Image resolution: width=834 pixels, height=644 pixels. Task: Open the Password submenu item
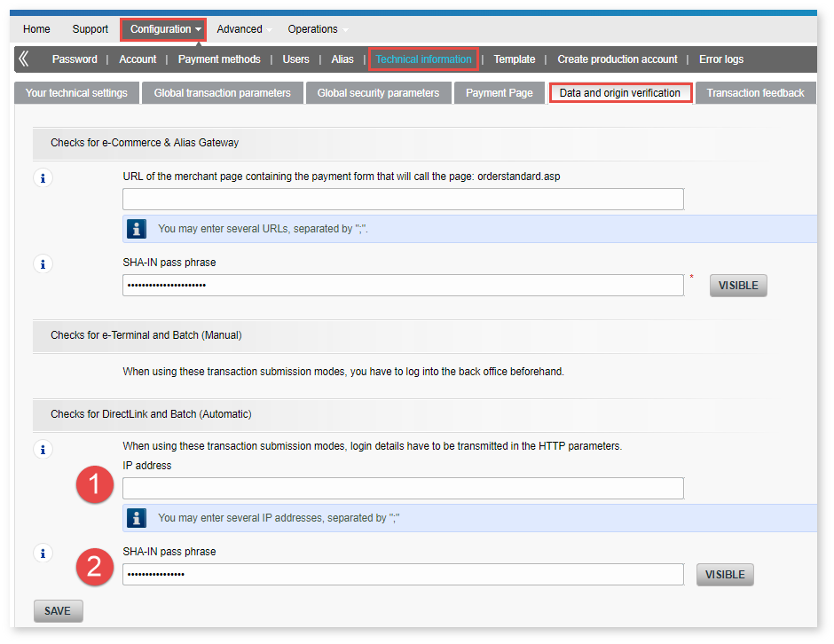pos(75,59)
